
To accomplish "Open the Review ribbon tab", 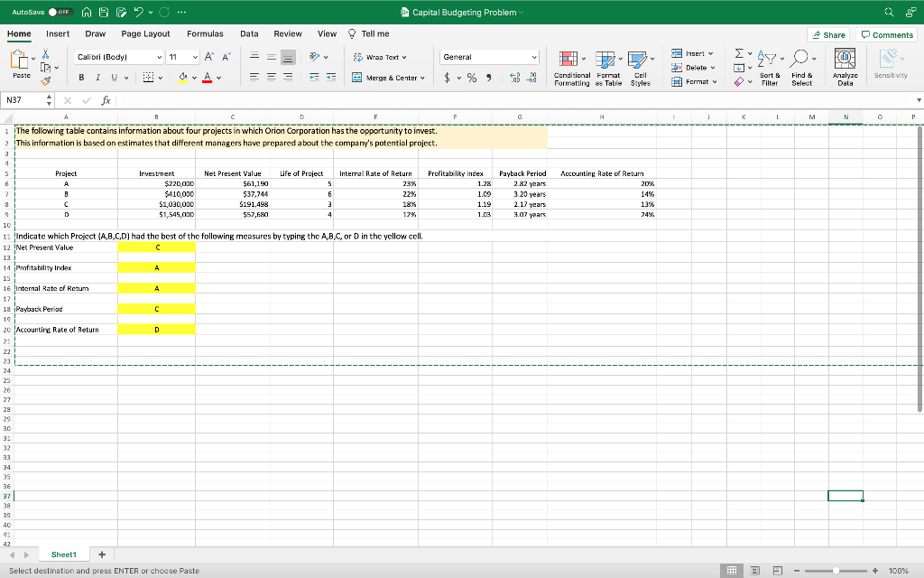I will pos(288,34).
